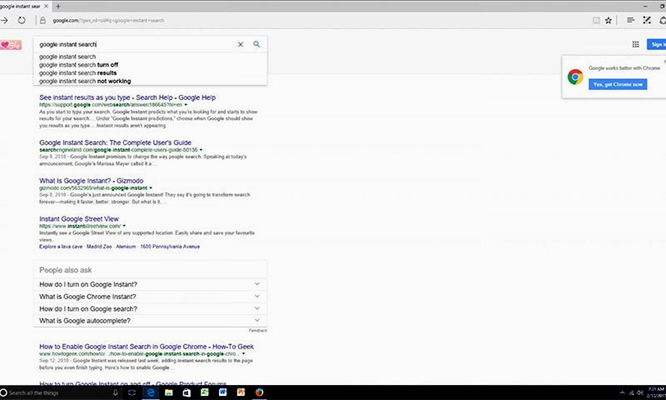Launch the Store from taskbar
This screenshot has height=400, width=666.
[186, 393]
